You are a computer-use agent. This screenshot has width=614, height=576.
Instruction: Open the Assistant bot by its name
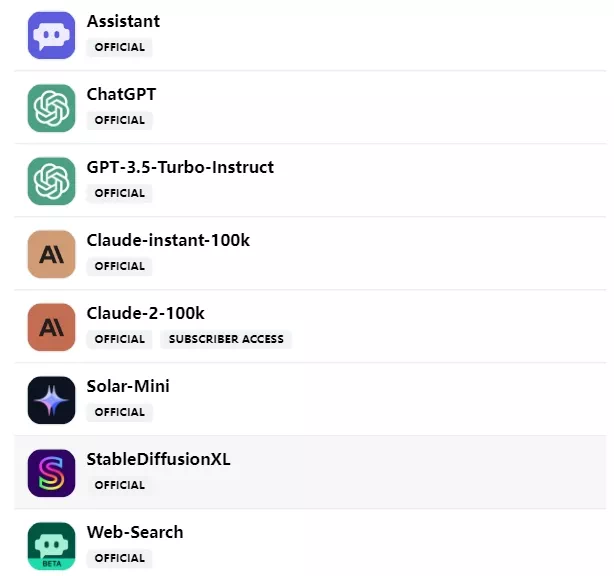[x=123, y=21]
